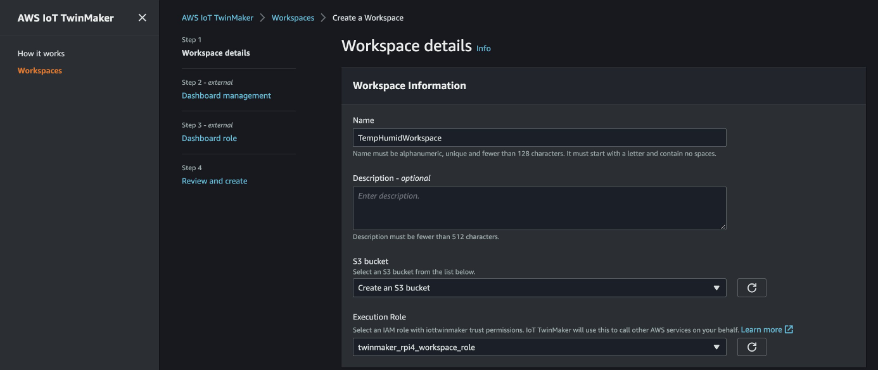Click the Description - optional label
879x370 pixels.
click(391, 178)
